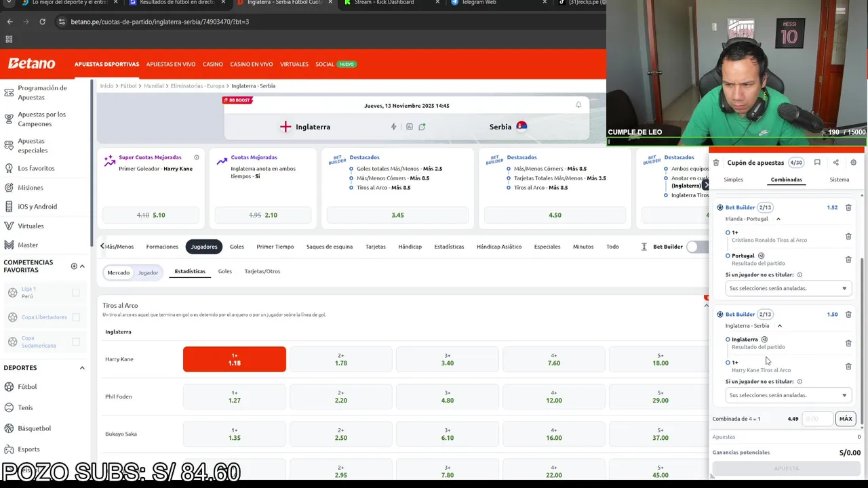868x488 pixels.
Task: Click the match chat icon beside Serbia
Action: (x=422, y=127)
